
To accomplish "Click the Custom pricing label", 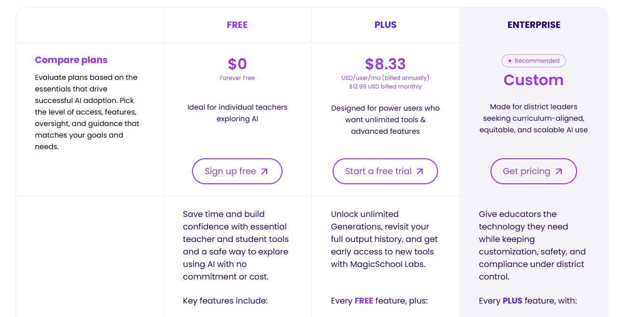I will [533, 80].
